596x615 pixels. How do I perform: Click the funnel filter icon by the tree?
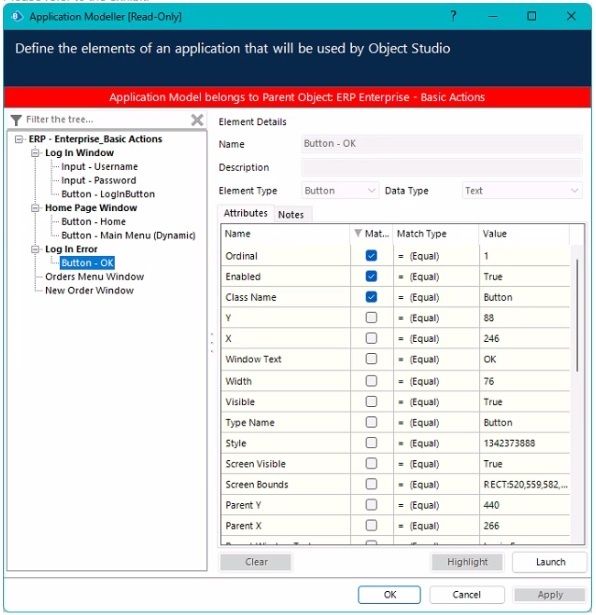point(16,120)
